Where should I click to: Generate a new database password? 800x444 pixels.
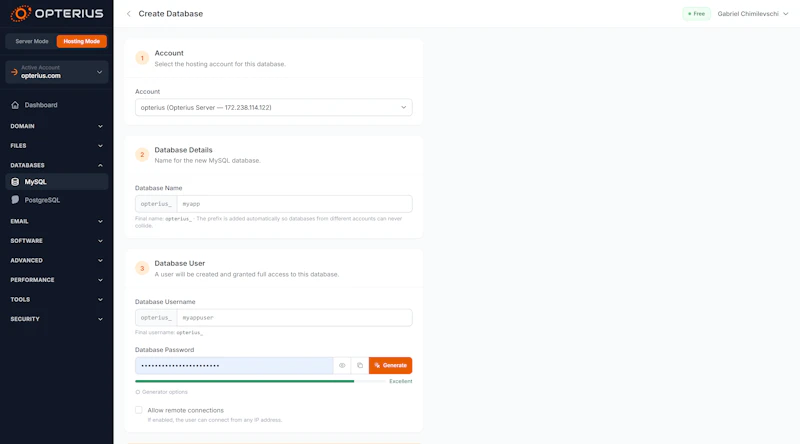click(390, 365)
